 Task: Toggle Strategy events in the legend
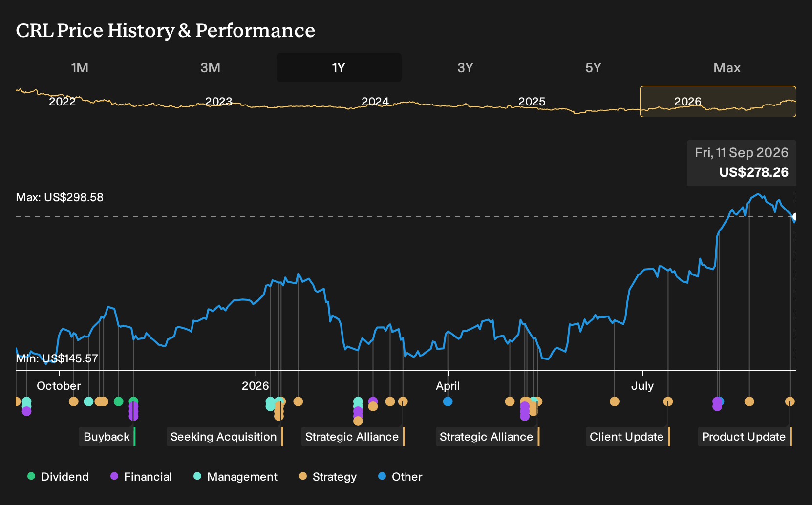click(328, 476)
